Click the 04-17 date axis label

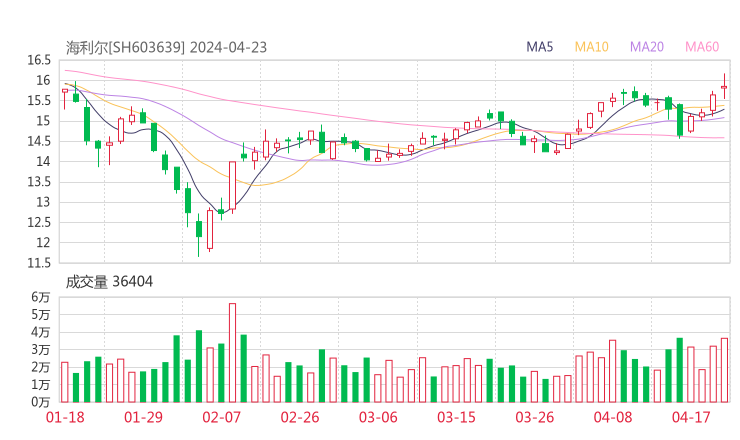691,417
